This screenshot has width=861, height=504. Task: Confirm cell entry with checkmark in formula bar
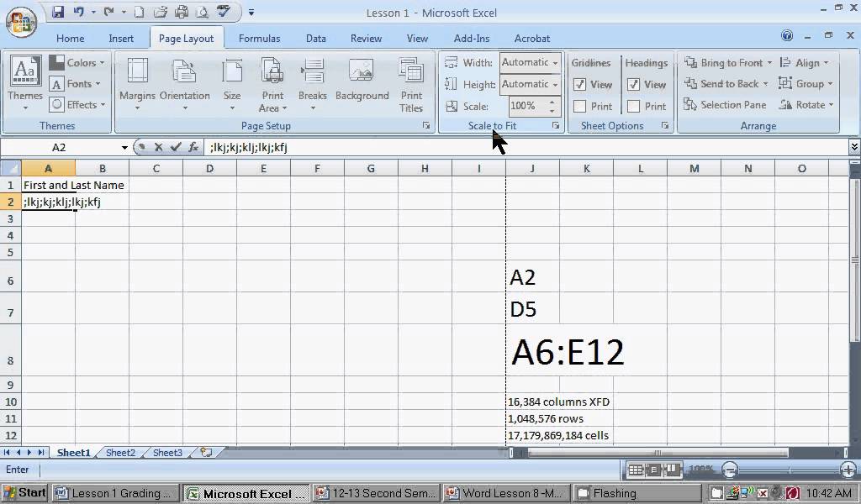[x=176, y=147]
